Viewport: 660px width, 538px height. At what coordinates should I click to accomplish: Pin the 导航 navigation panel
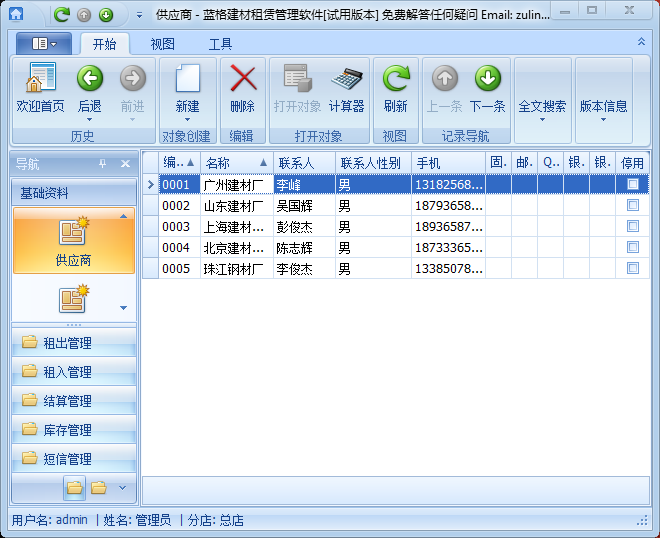point(102,163)
